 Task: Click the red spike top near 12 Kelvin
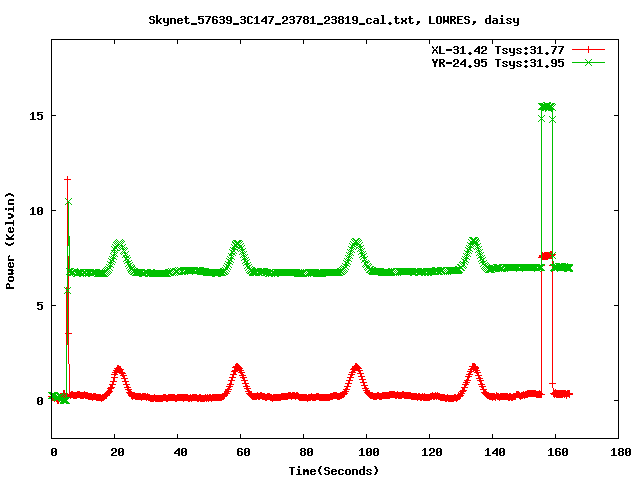68,179
